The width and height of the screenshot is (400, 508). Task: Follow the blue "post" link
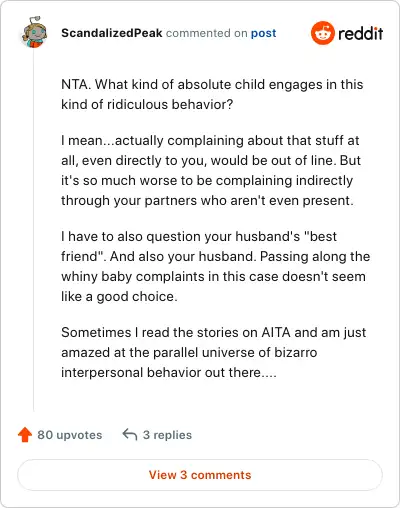tap(263, 33)
